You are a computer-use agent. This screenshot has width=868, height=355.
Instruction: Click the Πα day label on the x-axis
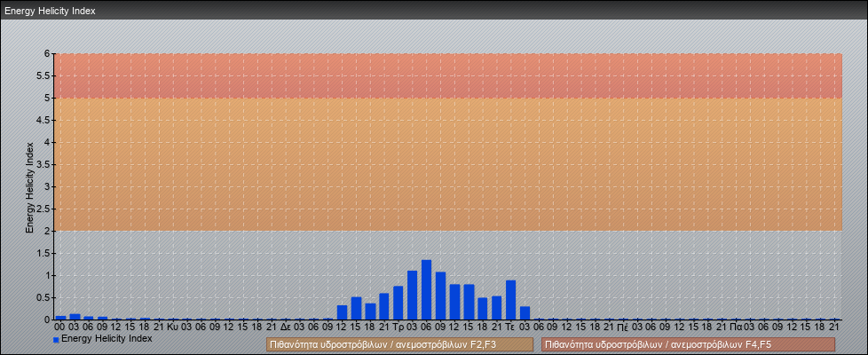pos(736,327)
